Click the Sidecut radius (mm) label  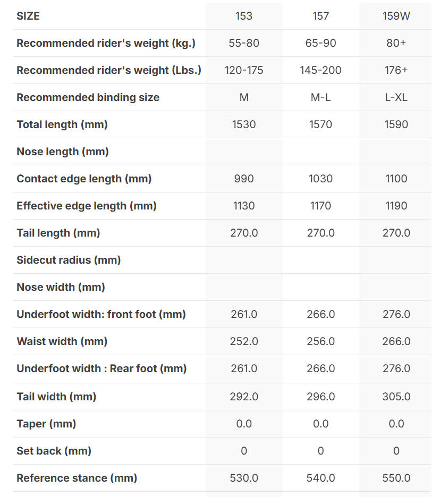point(69,260)
